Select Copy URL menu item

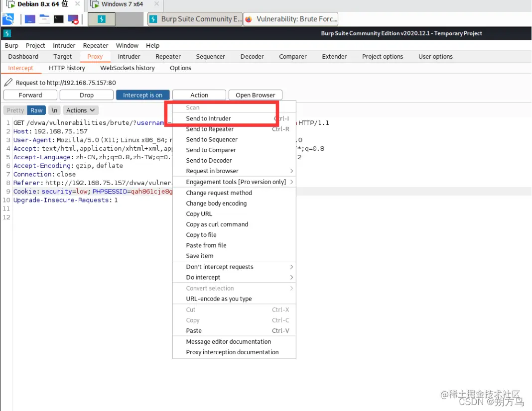(x=234, y=214)
